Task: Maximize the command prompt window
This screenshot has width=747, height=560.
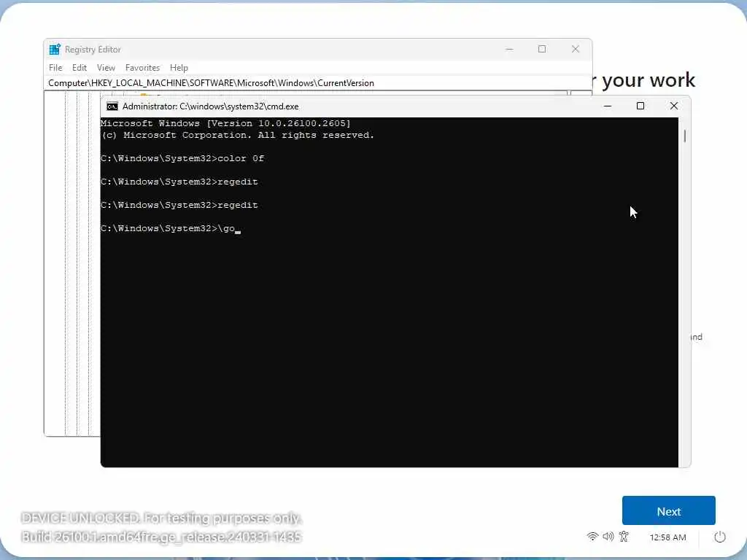Action: tap(640, 106)
